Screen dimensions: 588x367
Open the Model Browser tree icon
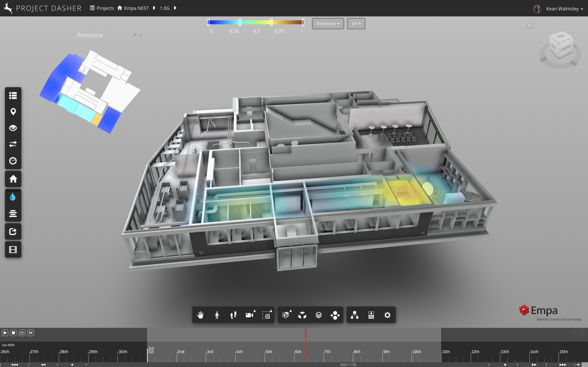(354, 315)
